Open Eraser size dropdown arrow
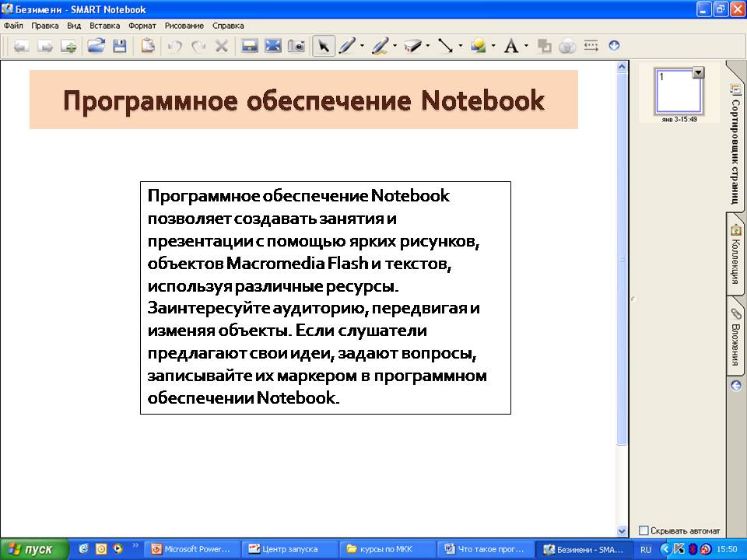 (428, 46)
